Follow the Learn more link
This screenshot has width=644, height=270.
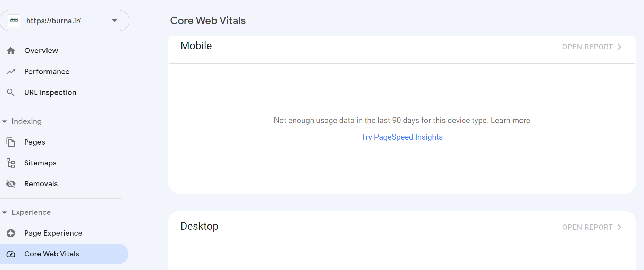click(510, 120)
